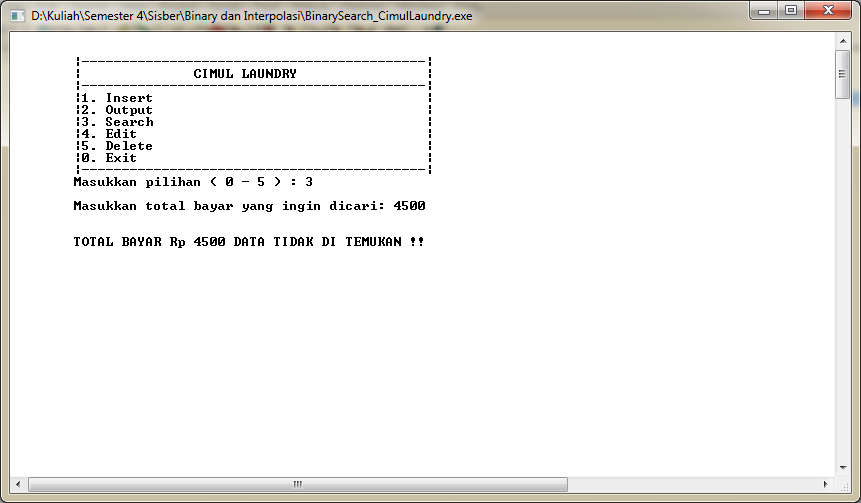This screenshot has height=503, width=861.
Task: Click the '2. Output' menu line
Action: (117, 110)
